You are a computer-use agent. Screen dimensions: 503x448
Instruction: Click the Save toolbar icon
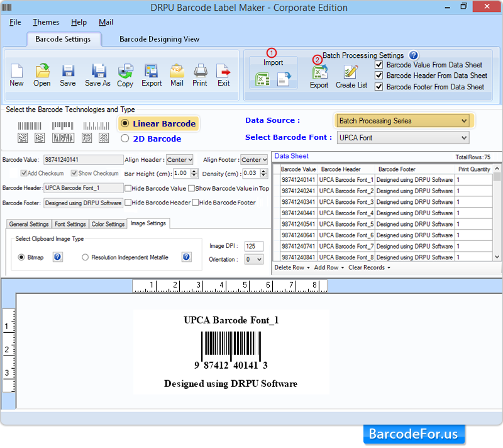click(x=68, y=70)
